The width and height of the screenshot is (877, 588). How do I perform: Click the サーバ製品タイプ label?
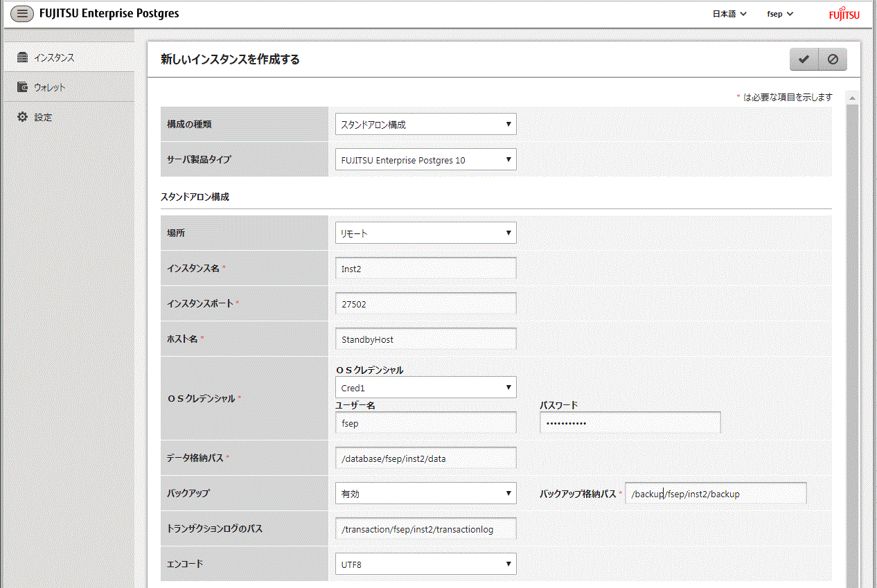[x=199, y=160]
